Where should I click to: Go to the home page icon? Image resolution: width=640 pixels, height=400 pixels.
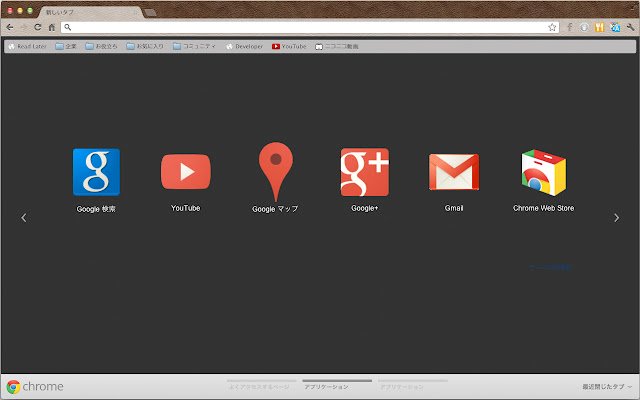point(52,27)
